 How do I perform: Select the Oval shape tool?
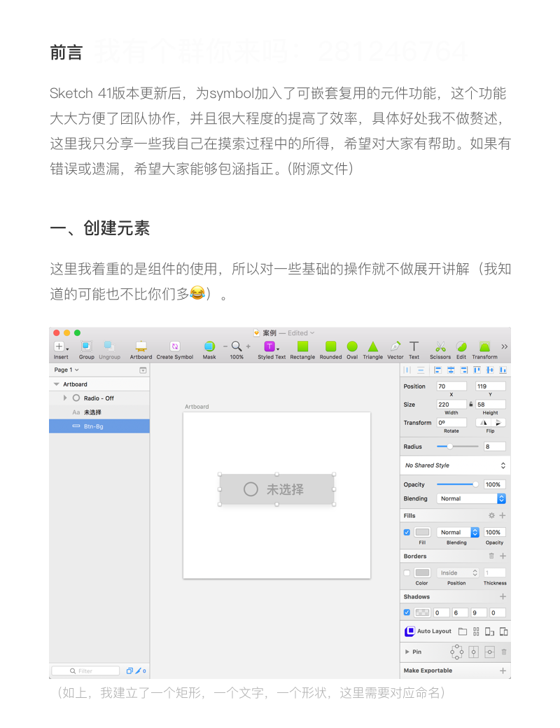[352, 346]
